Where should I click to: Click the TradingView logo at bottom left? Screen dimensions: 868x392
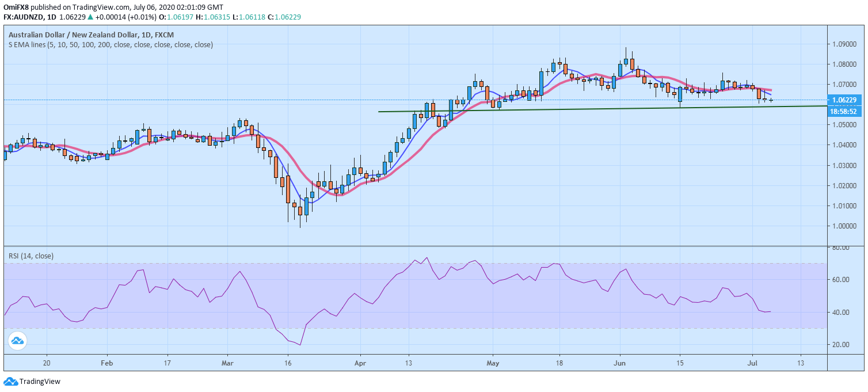32,381
